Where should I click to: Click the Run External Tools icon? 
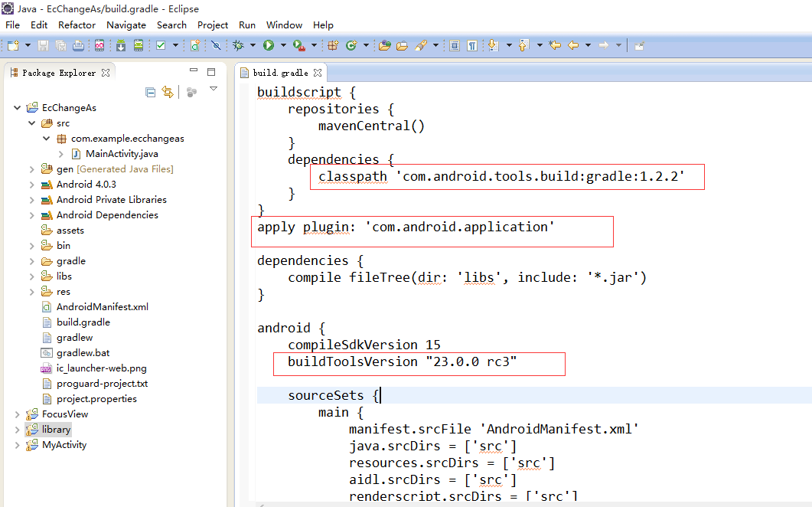298,46
